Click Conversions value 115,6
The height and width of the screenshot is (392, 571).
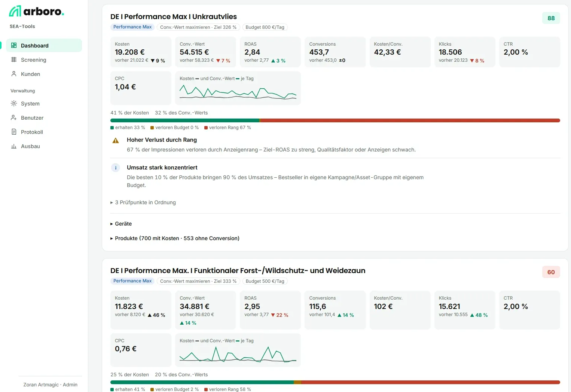click(x=318, y=306)
